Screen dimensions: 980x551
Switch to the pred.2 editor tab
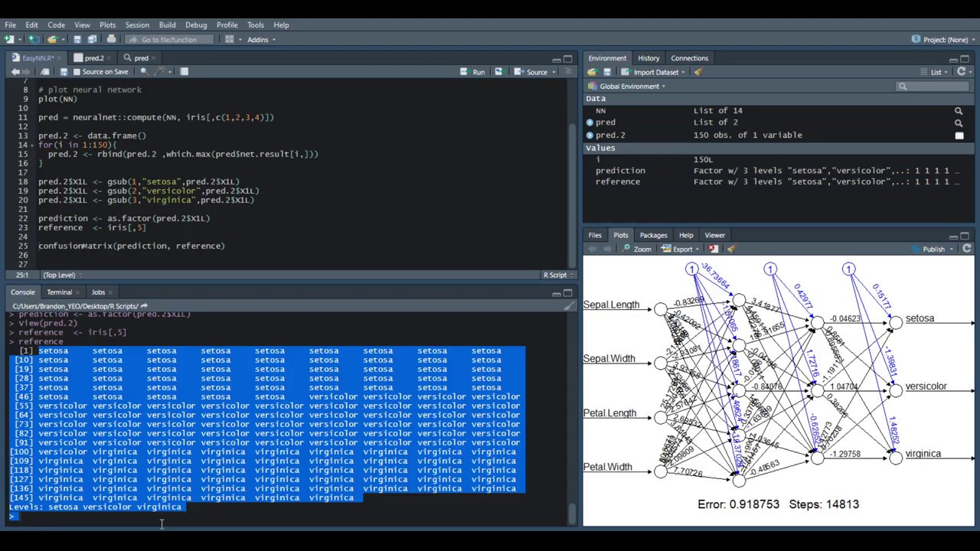coord(94,58)
